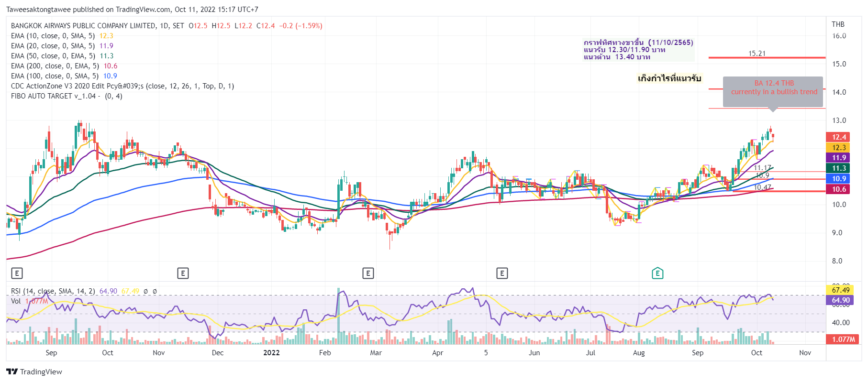This screenshot has height=382, width=868.
Task: Click the 8.0 price axis tick
Action: [837, 261]
